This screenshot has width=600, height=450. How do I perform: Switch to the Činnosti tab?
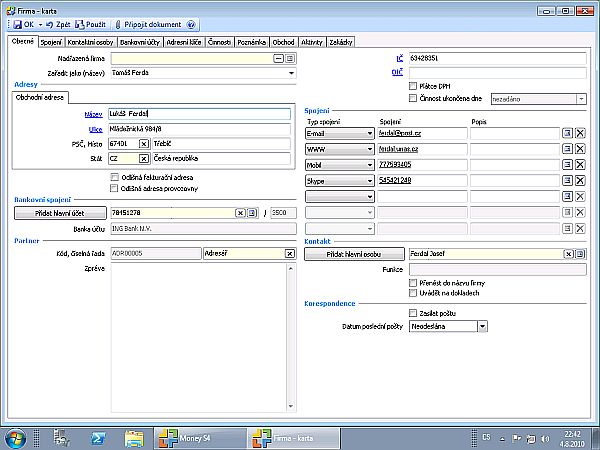pos(219,42)
